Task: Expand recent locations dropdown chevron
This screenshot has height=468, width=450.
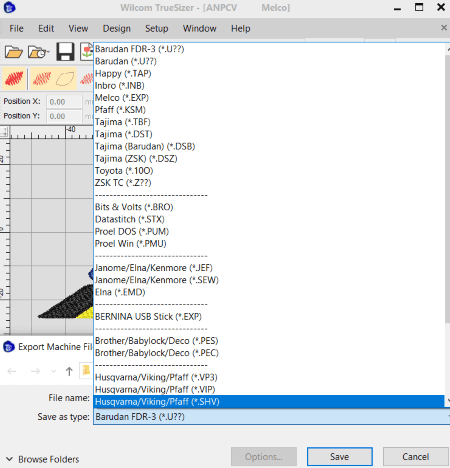Action: [53, 371]
